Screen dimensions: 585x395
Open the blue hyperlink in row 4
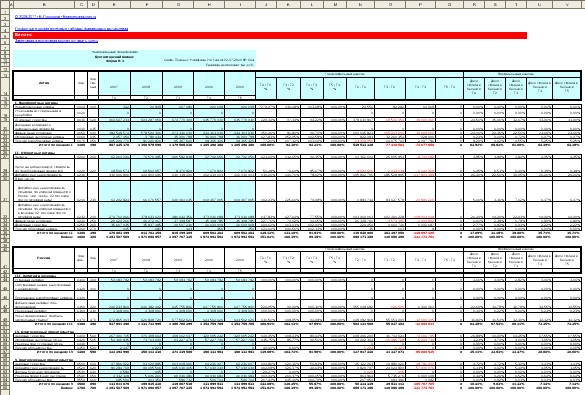(x=71, y=28)
